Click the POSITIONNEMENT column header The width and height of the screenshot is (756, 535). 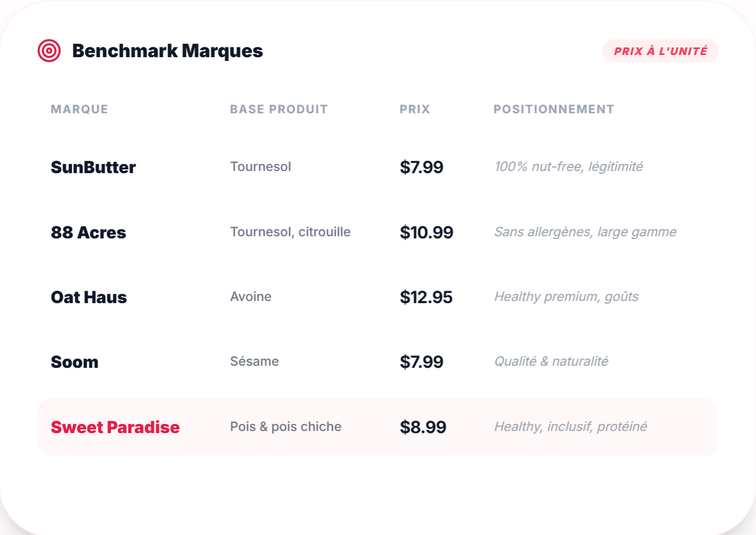click(x=553, y=109)
